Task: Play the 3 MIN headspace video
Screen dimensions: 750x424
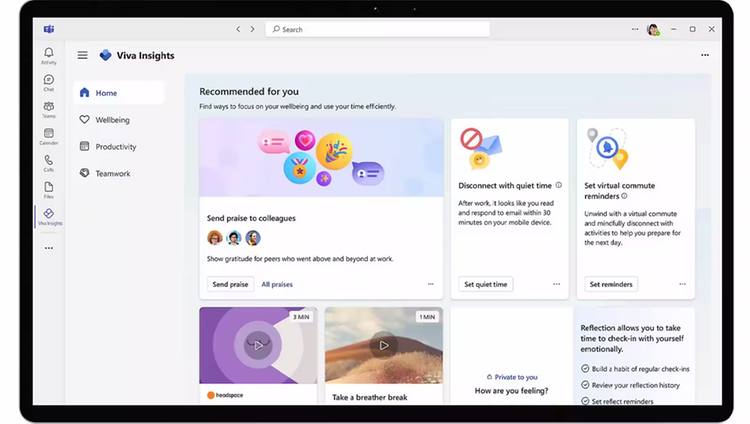Action: click(x=258, y=345)
